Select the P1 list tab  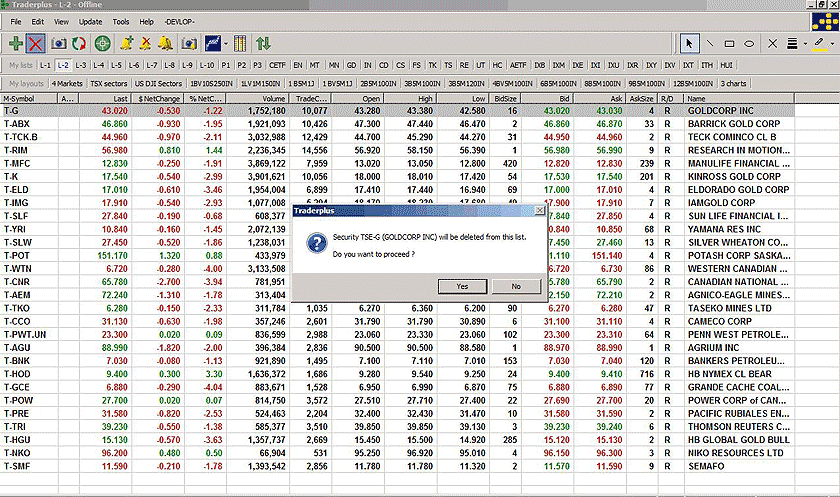coord(226,65)
